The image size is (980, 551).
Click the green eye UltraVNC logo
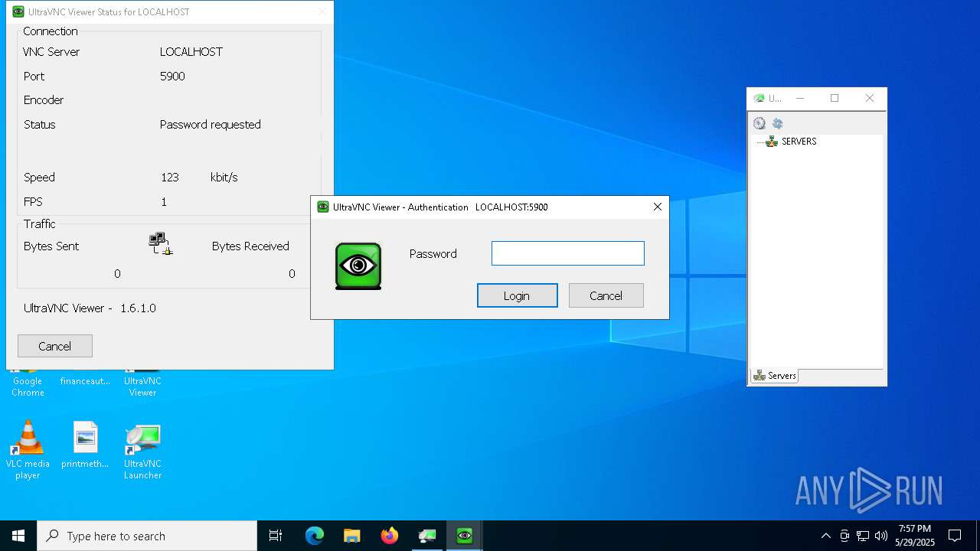tap(358, 266)
